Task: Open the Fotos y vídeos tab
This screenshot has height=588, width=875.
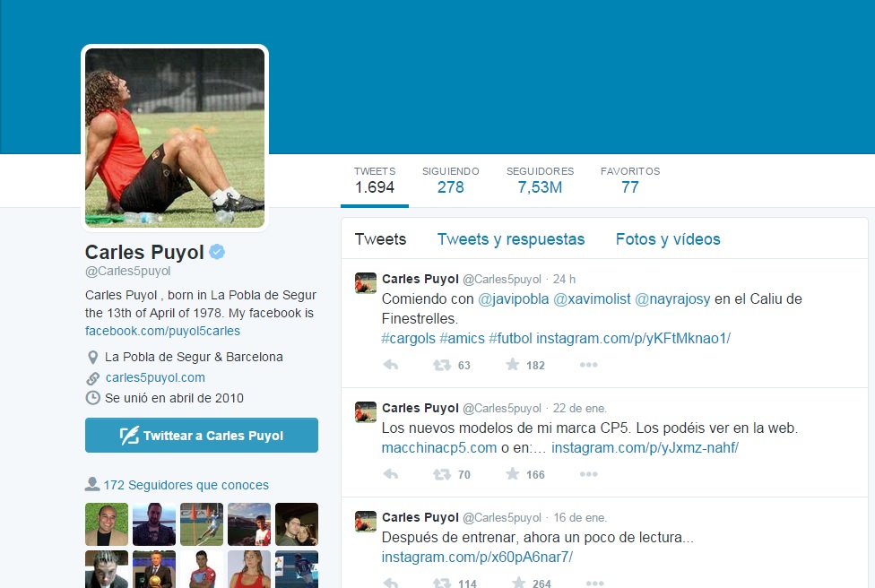Action: pos(667,239)
